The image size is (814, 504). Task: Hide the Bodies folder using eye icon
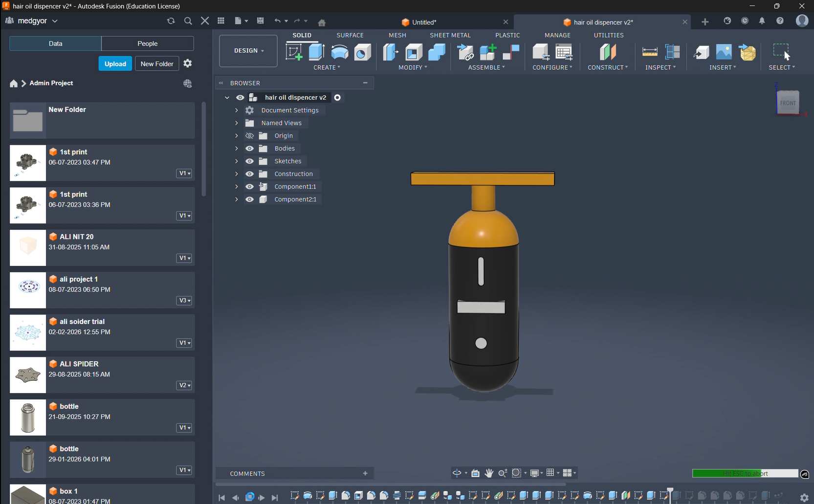pyautogui.click(x=249, y=148)
